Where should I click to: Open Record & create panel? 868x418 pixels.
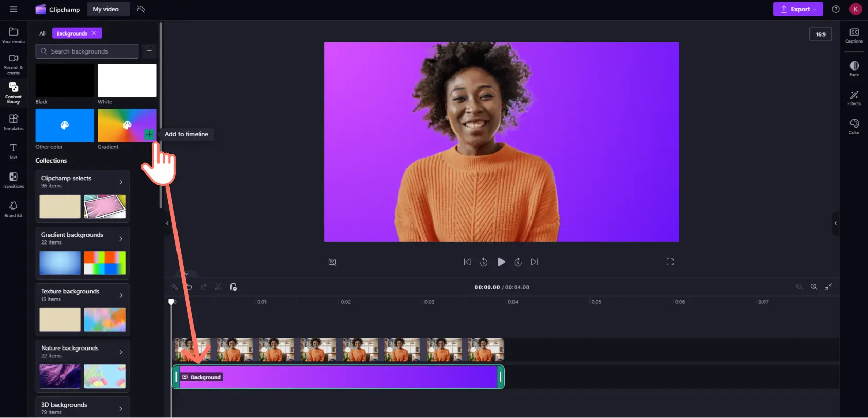pos(13,64)
